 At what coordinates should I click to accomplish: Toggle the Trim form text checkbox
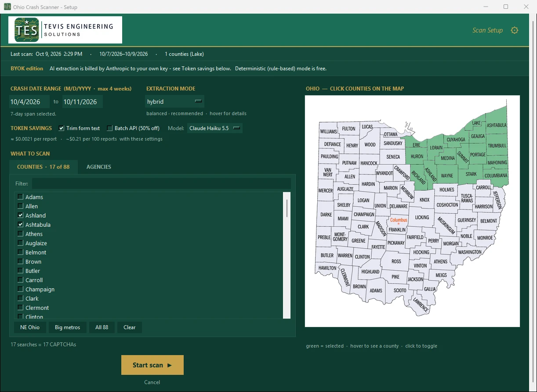62,128
